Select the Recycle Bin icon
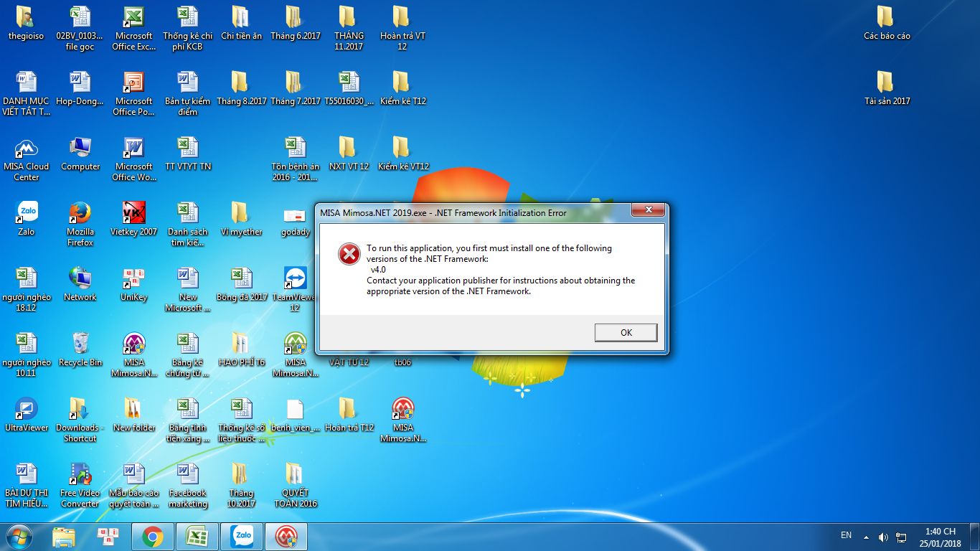980x551 pixels. coord(80,350)
